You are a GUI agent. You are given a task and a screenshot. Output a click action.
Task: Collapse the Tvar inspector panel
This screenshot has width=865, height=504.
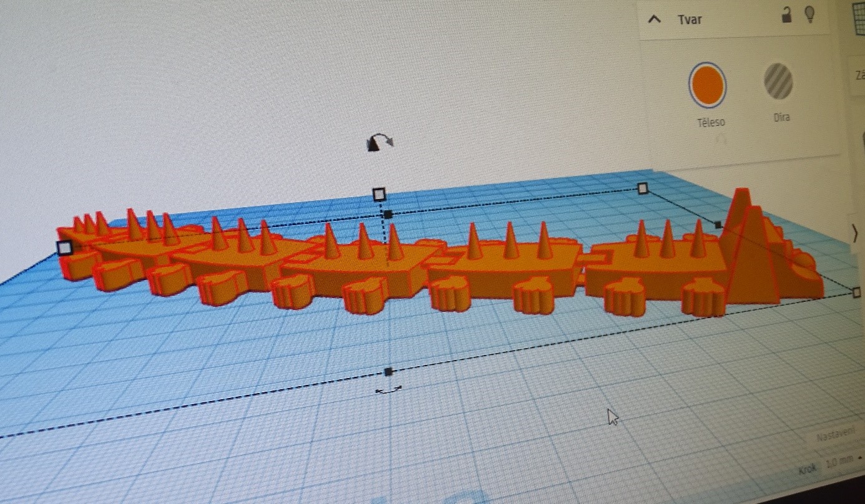(653, 19)
